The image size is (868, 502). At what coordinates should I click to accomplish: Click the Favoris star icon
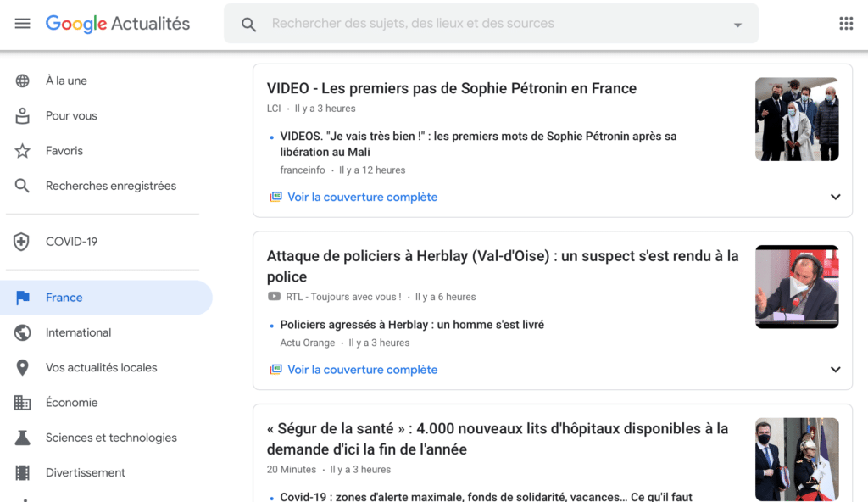click(x=22, y=150)
